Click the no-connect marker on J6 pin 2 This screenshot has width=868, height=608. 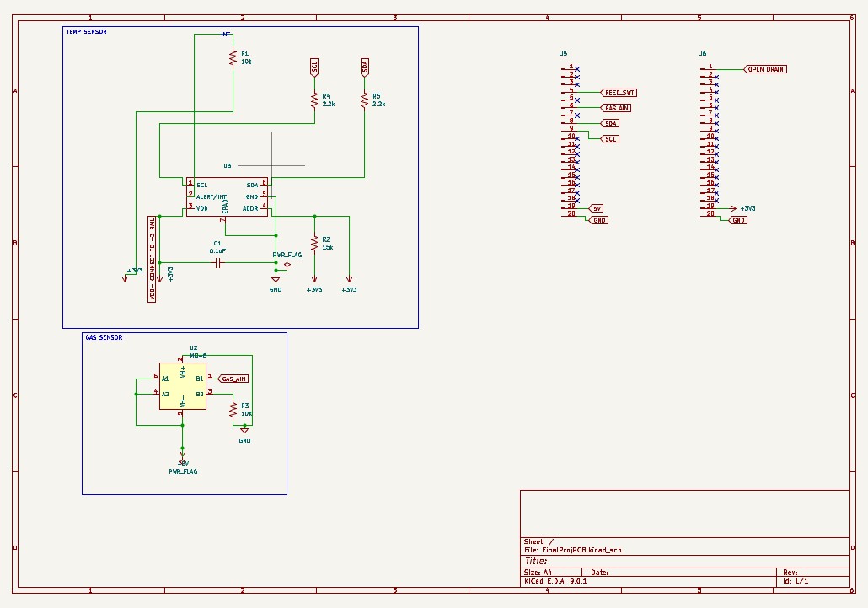(x=716, y=77)
